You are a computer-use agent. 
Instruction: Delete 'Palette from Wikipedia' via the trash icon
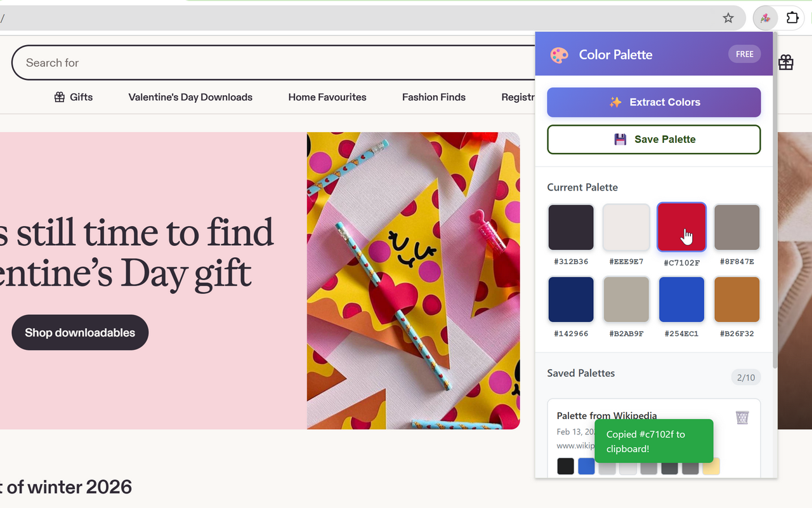pos(742,417)
